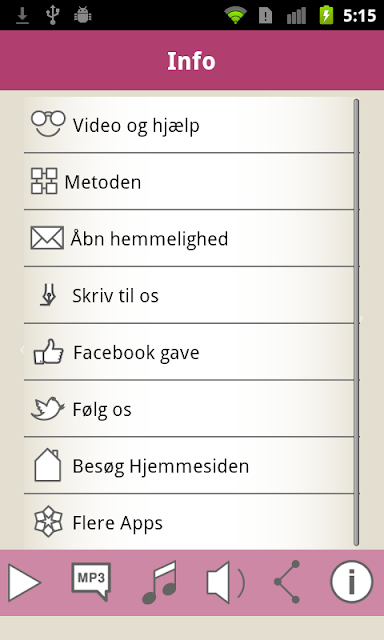Open Besøg Hjemmesiden link
The image size is (384, 640).
(x=189, y=465)
